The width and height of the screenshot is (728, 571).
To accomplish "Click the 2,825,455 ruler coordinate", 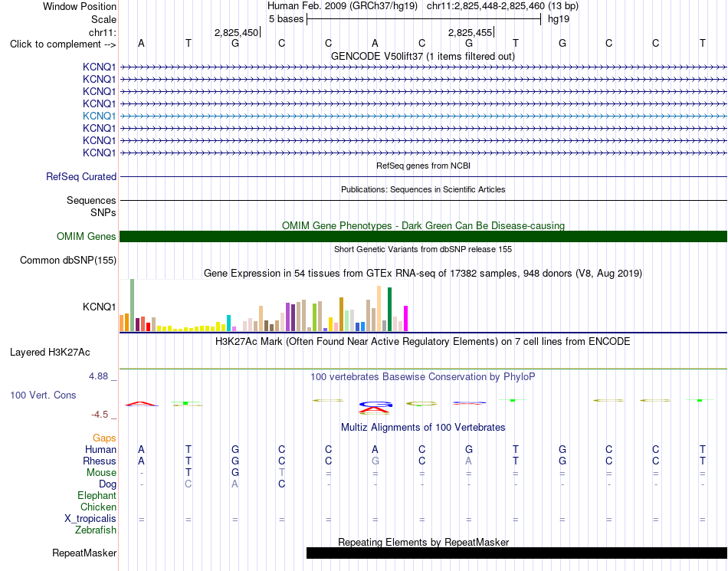I will point(470,32).
